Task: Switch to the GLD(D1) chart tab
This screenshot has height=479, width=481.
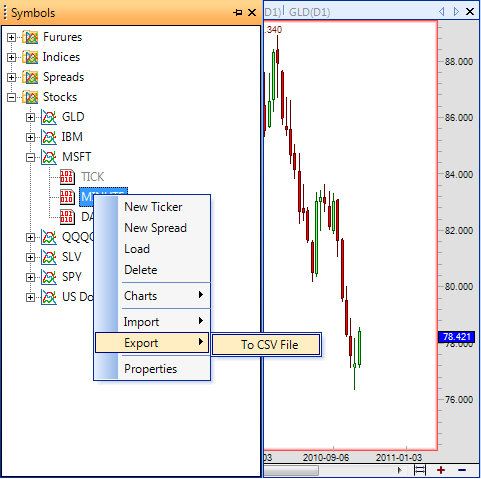Action: click(309, 12)
